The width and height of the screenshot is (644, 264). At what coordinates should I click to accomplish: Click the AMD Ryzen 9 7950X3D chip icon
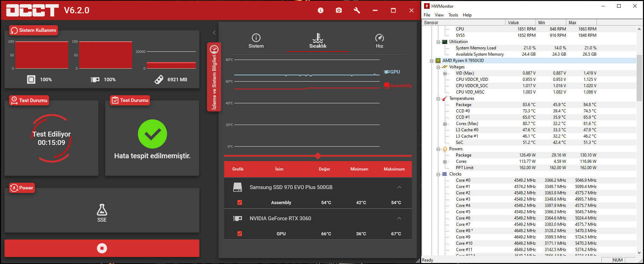(x=438, y=61)
